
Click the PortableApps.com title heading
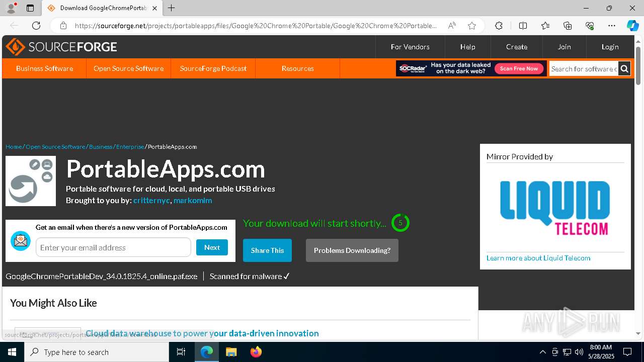[x=166, y=169]
